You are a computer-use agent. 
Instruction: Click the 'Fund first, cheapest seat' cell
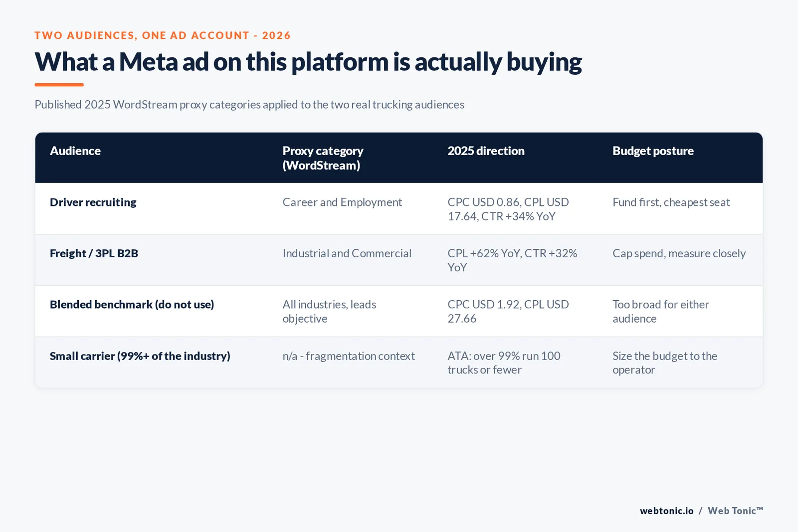pyautogui.click(x=671, y=202)
